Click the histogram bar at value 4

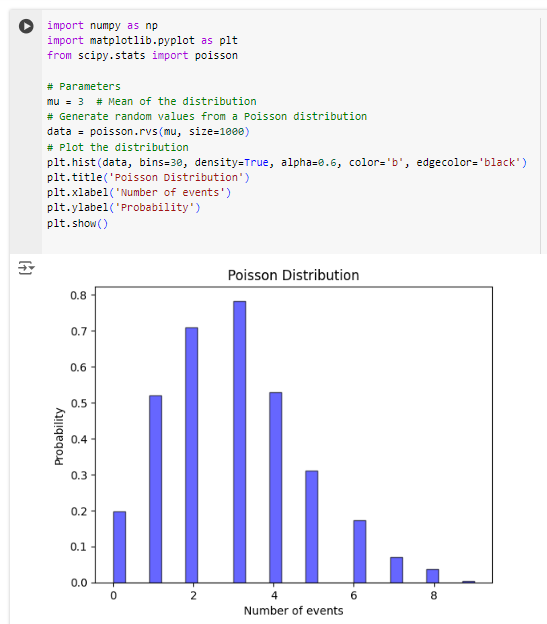[x=276, y=488]
